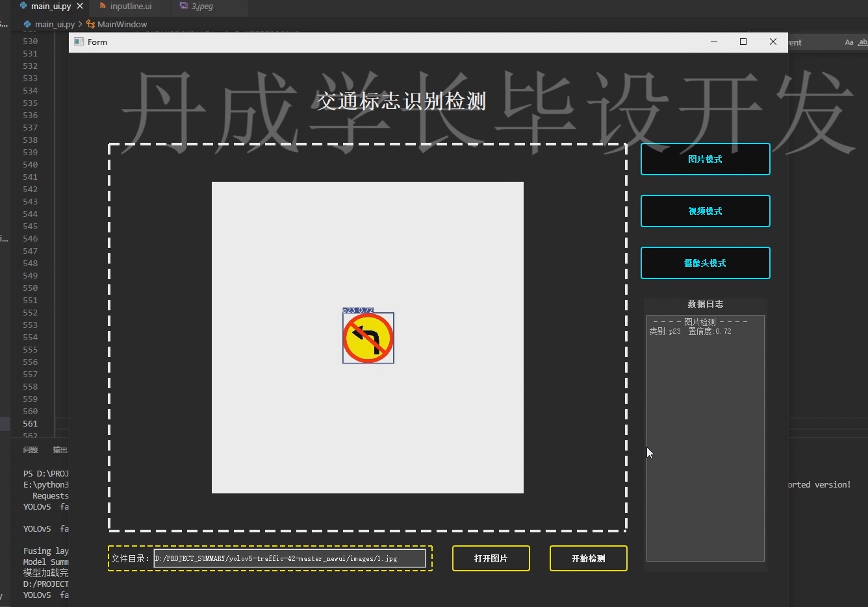
Task: Click the 数据日志 panel title
Action: point(705,304)
